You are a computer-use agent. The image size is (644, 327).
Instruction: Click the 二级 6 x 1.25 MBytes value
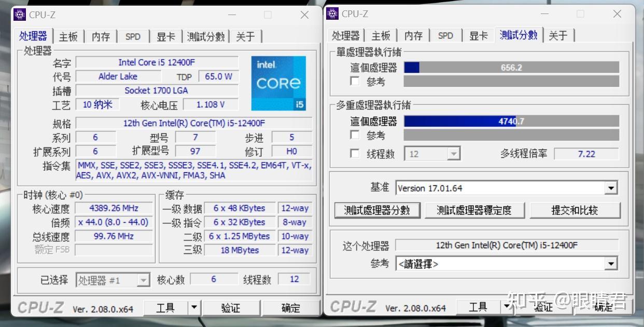click(239, 236)
